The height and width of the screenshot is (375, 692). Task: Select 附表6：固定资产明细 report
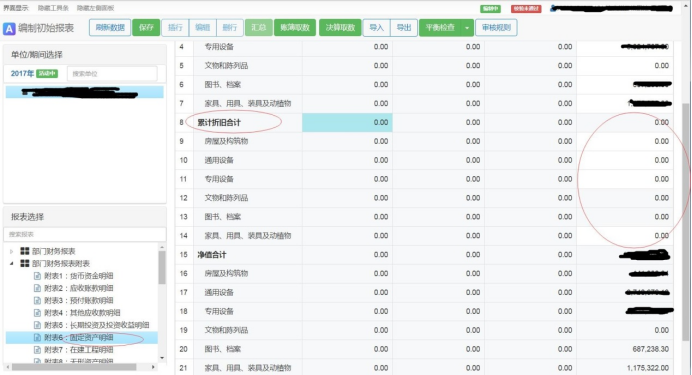[x=79, y=338]
